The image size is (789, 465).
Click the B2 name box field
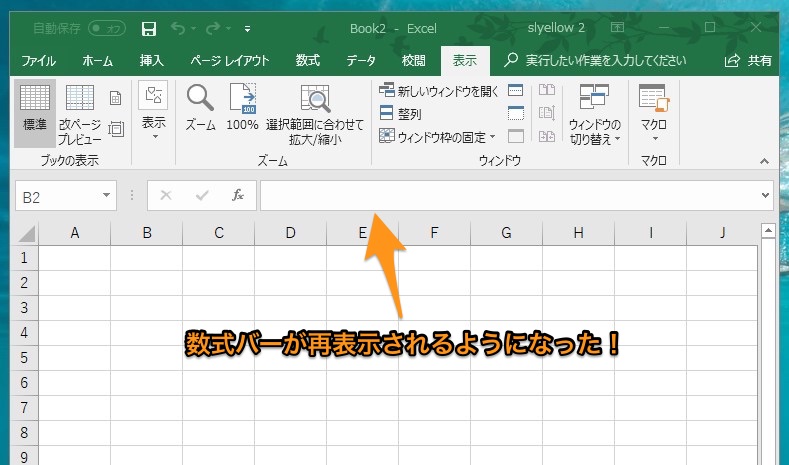pyautogui.click(x=58, y=197)
